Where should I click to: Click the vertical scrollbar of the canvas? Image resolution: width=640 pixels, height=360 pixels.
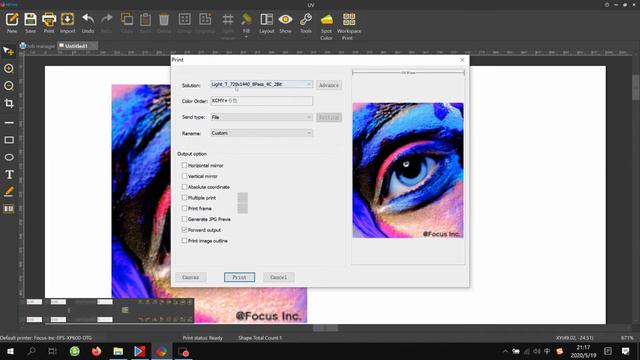636,87
